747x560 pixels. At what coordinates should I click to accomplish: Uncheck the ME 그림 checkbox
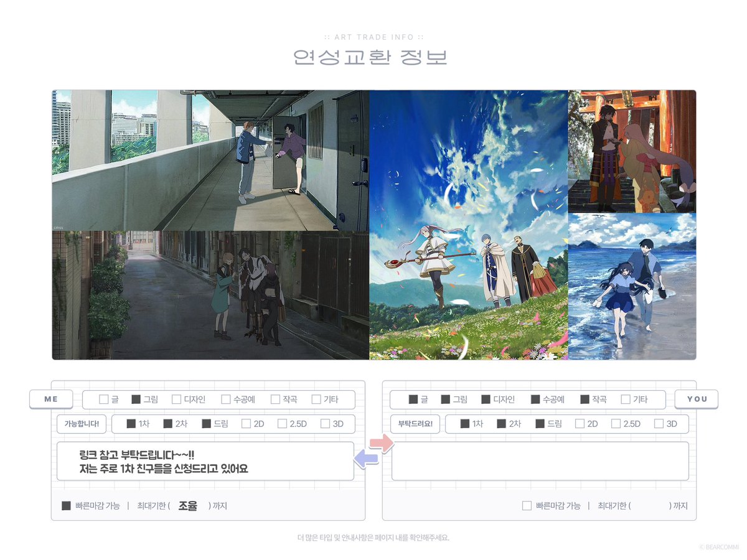[136, 399]
